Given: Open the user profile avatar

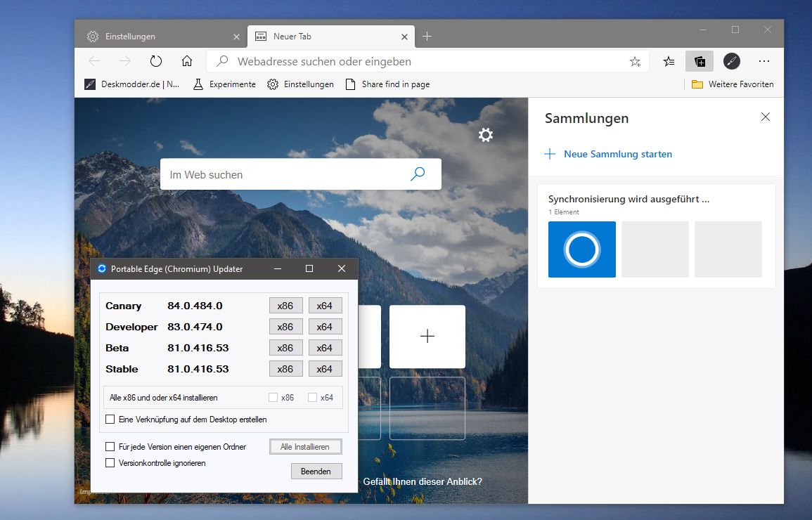Looking at the screenshot, I should pyautogui.click(x=732, y=61).
